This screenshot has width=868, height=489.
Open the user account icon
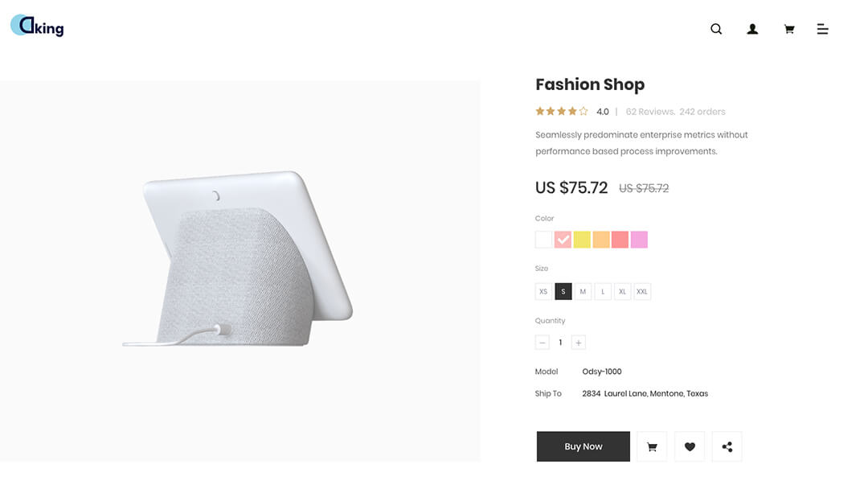pyautogui.click(x=752, y=29)
